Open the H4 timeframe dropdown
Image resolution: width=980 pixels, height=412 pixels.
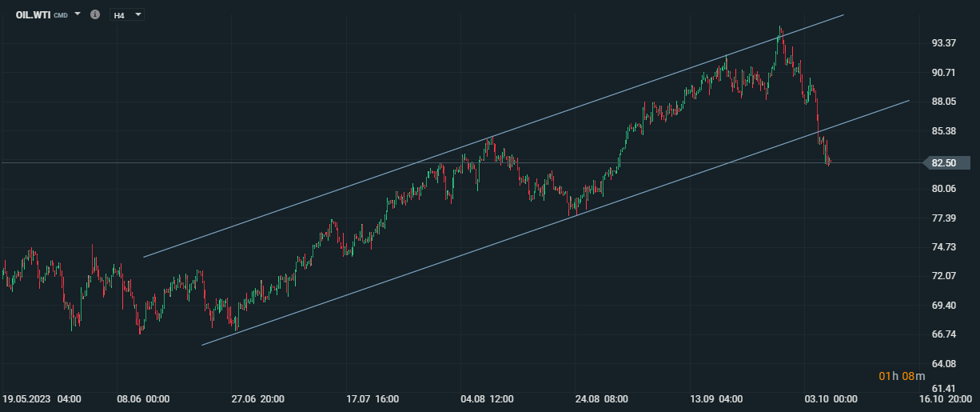[127, 14]
